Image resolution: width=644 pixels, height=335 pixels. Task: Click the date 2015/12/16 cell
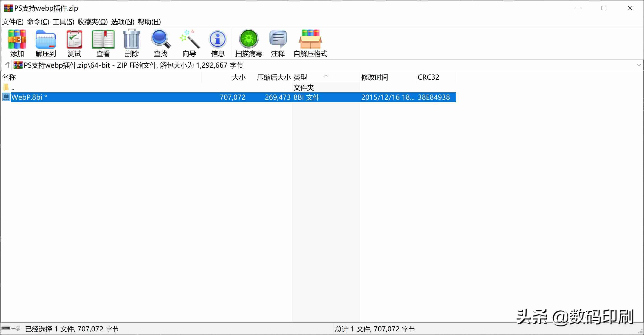click(388, 97)
